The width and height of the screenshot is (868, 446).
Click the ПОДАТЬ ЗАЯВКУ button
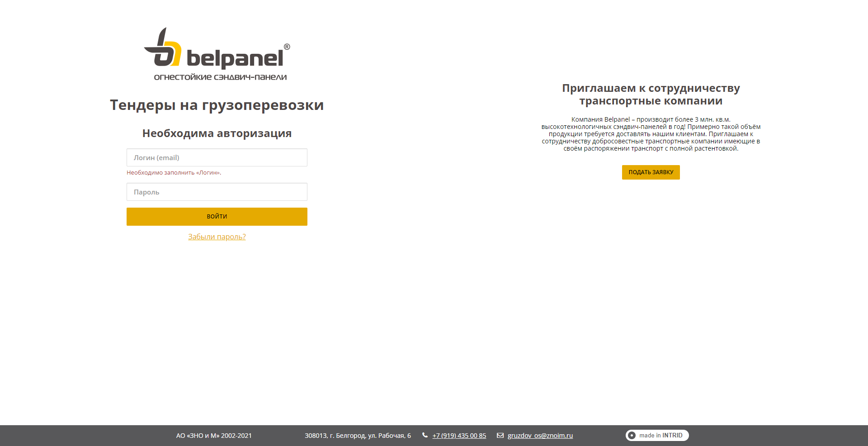[651, 172]
